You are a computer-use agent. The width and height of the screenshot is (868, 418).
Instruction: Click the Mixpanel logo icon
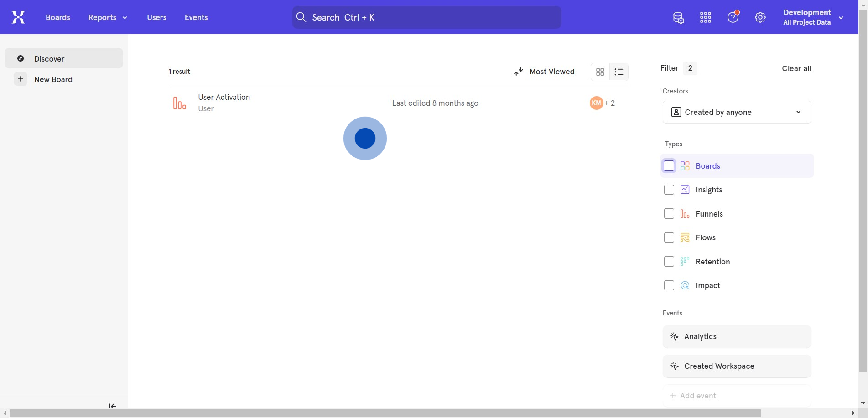[18, 17]
